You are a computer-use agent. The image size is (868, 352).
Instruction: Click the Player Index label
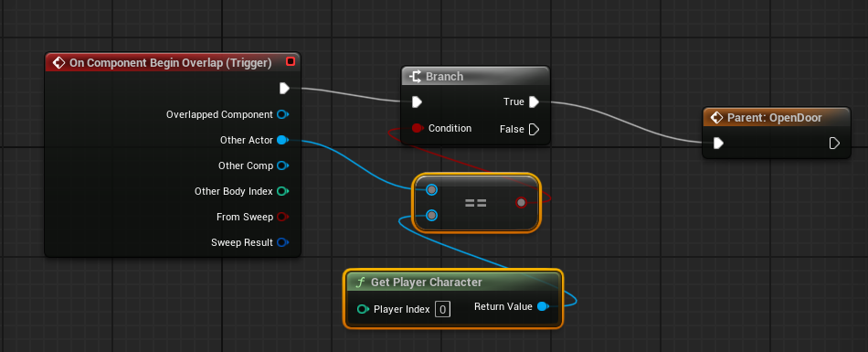pyautogui.click(x=402, y=309)
